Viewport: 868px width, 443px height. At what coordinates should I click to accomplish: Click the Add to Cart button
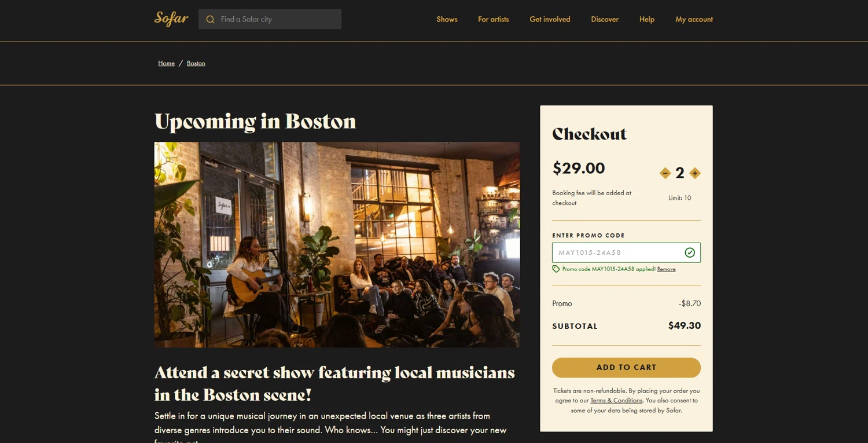click(x=626, y=367)
